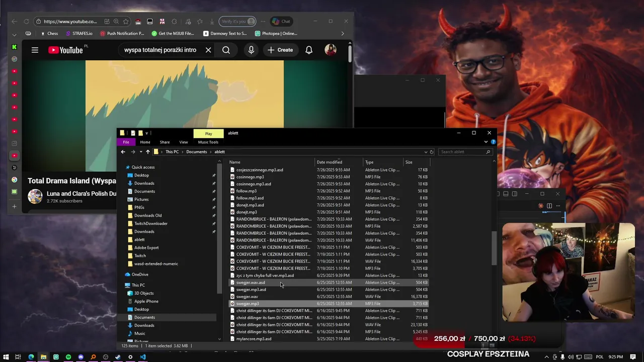Open browser three-dot settings menu
644x362 pixels.
(x=263, y=22)
